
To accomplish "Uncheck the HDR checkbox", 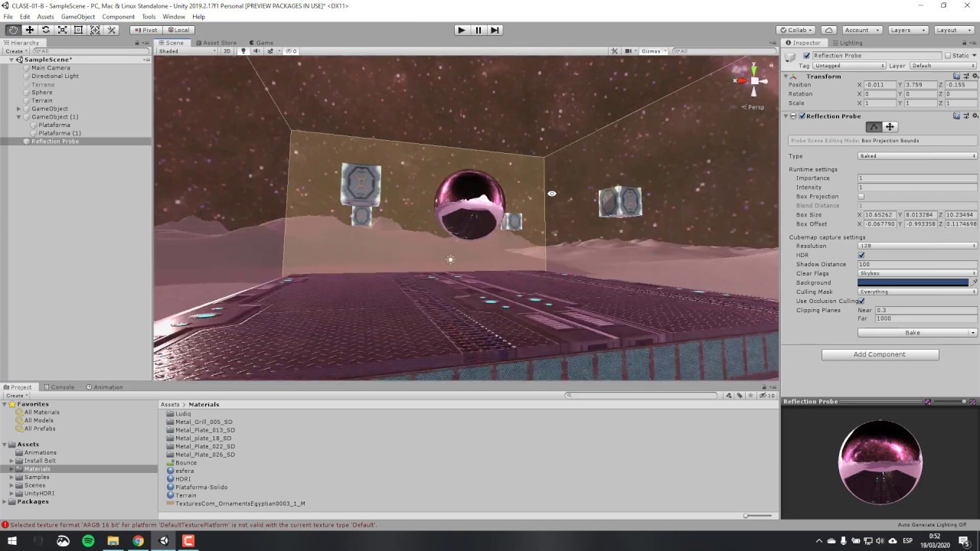I will (861, 255).
